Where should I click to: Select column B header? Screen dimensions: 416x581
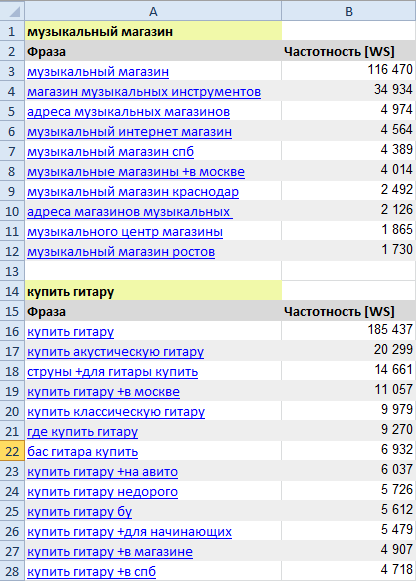click(x=349, y=11)
